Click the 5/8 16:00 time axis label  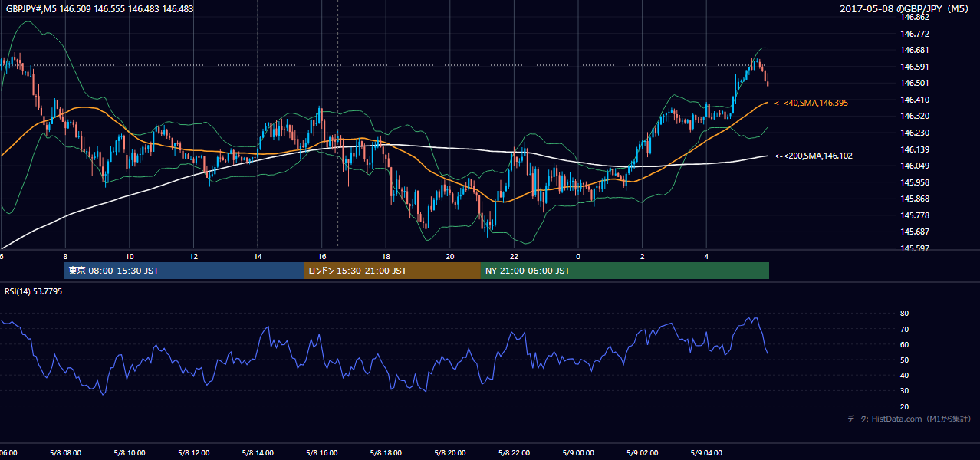[x=322, y=453]
